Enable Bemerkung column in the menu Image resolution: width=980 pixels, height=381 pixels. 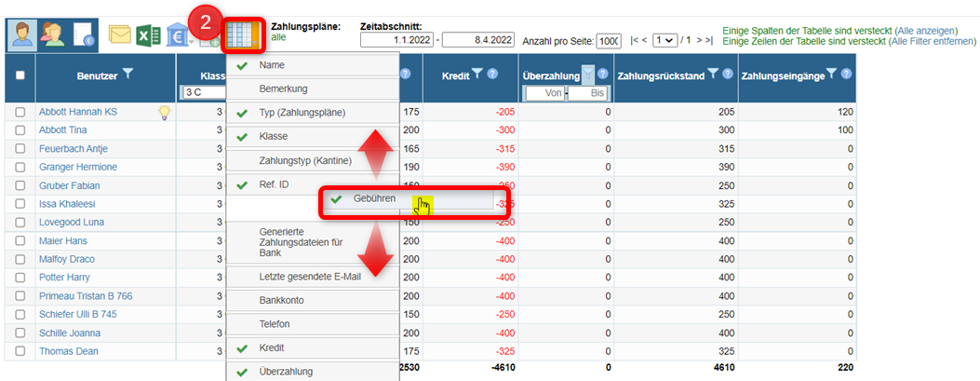[313, 88]
